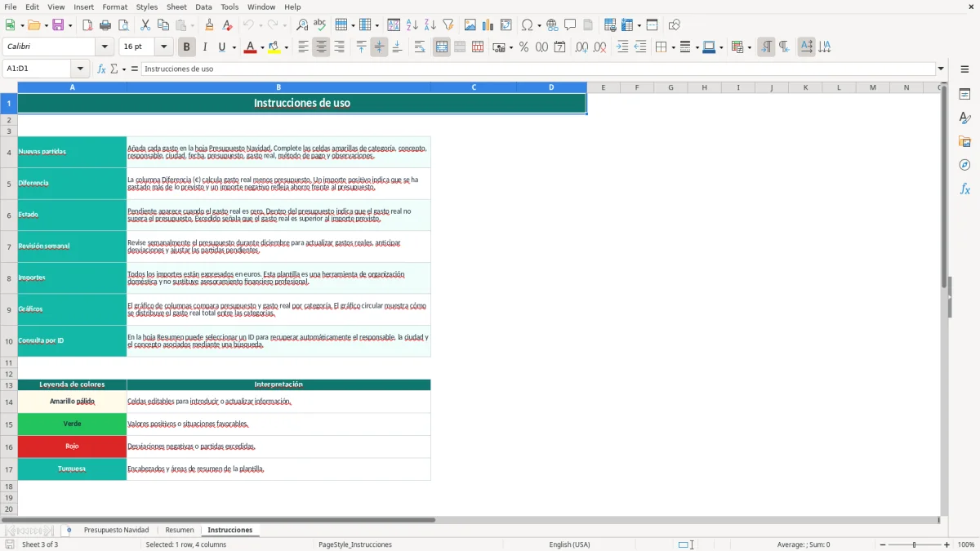Sort ascending with A-Z icon
Screen dimensions: 980x551
[412, 25]
